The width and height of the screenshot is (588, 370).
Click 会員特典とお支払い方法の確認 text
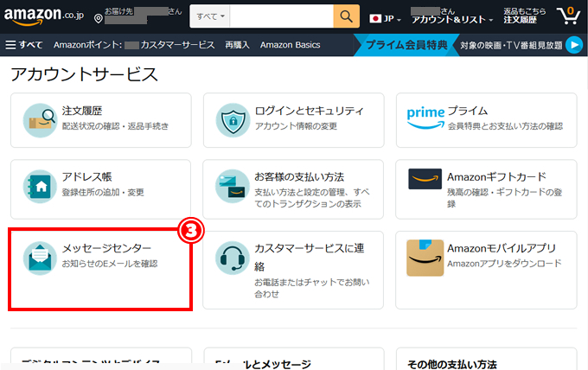tap(505, 126)
